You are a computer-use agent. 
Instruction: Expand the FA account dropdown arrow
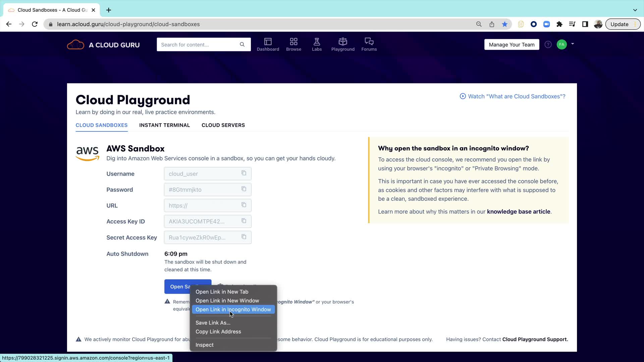(573, 44)
